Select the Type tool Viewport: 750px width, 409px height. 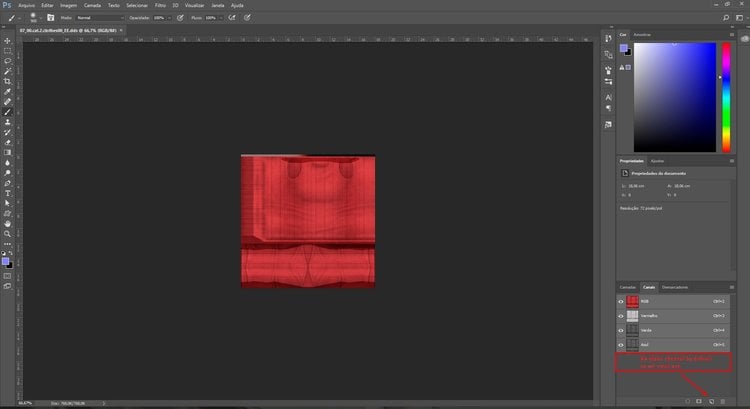tap(7, 193)
